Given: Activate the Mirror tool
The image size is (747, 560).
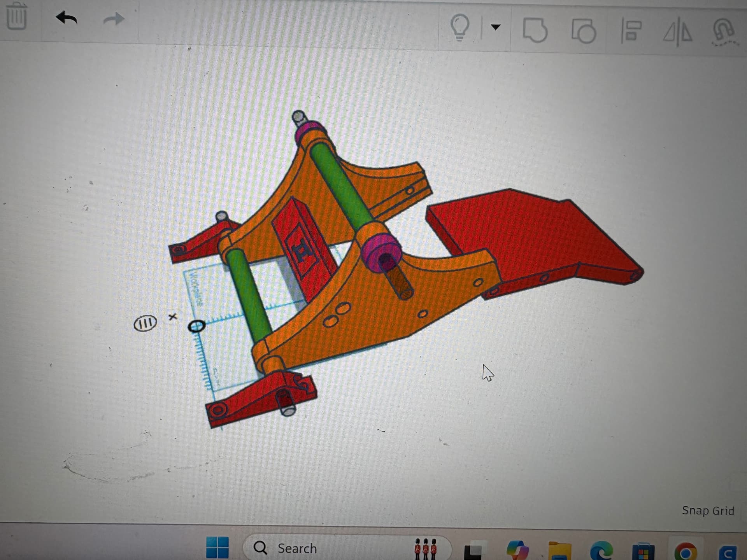Looking at the screenshot, I should tap(678, 32).
